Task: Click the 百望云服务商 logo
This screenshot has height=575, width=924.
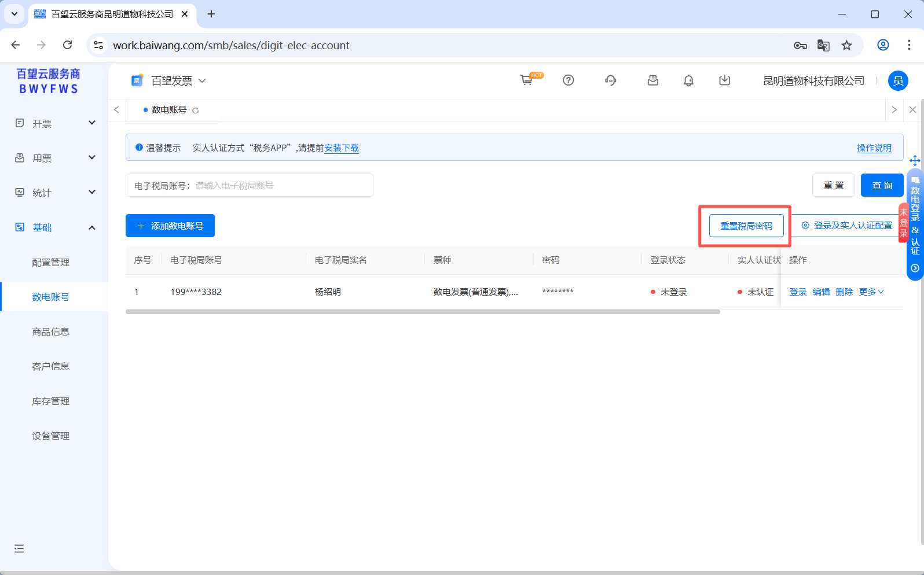Action: [48, 81]
